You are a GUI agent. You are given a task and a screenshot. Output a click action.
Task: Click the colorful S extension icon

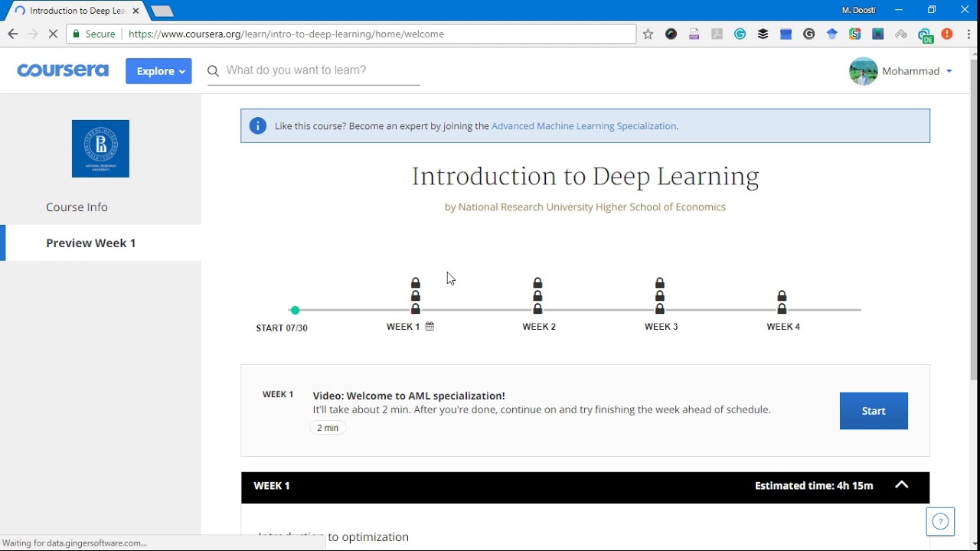(x=855, y=34)
